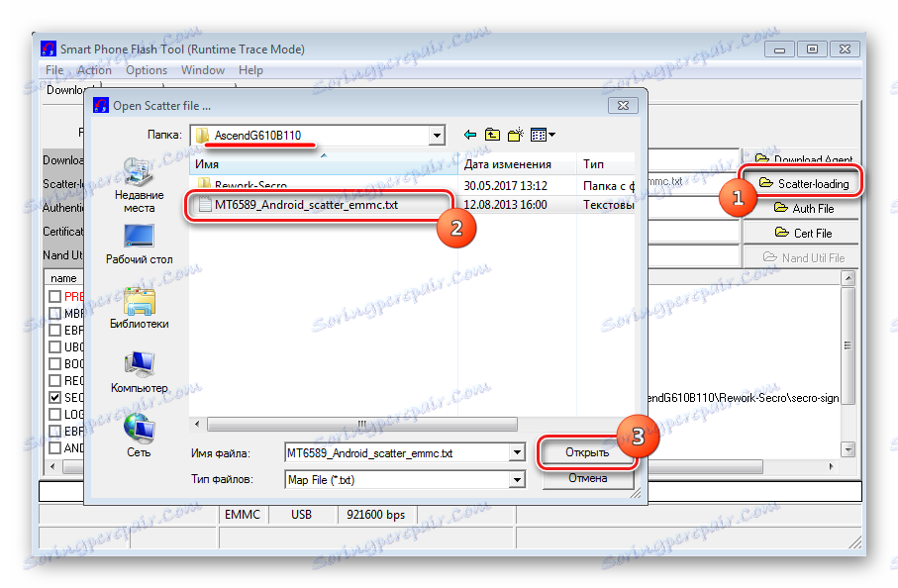Click the name column header in partition list
The width and height of the screenshot is (898, 588).
pyautogui.click(x=63, y=278)
